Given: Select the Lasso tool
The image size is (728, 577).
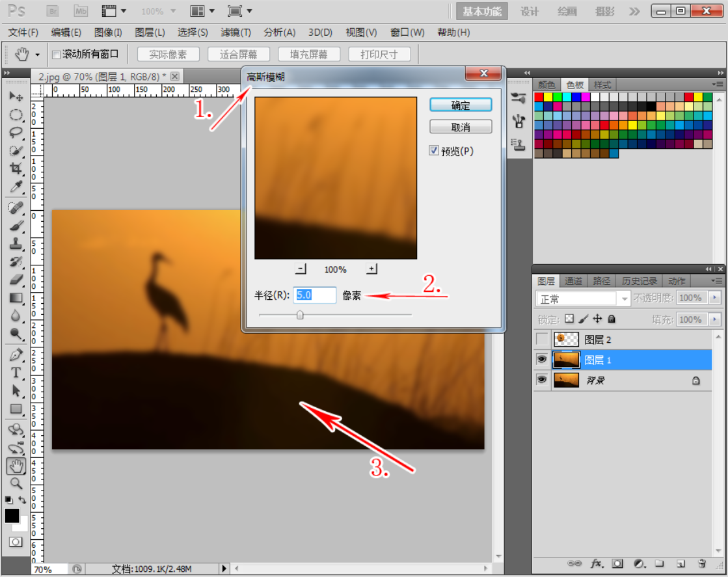Looking at the screenshot, I should [x=16, y=133].
